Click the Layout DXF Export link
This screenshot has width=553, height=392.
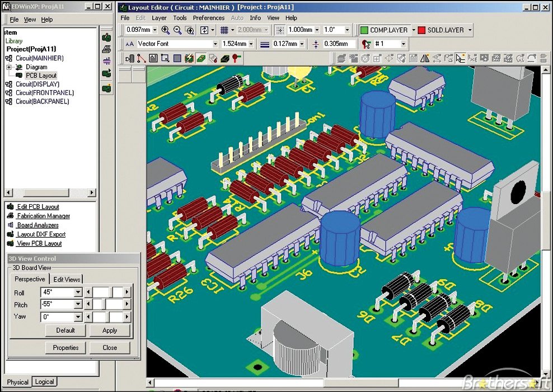pos(41,234)
